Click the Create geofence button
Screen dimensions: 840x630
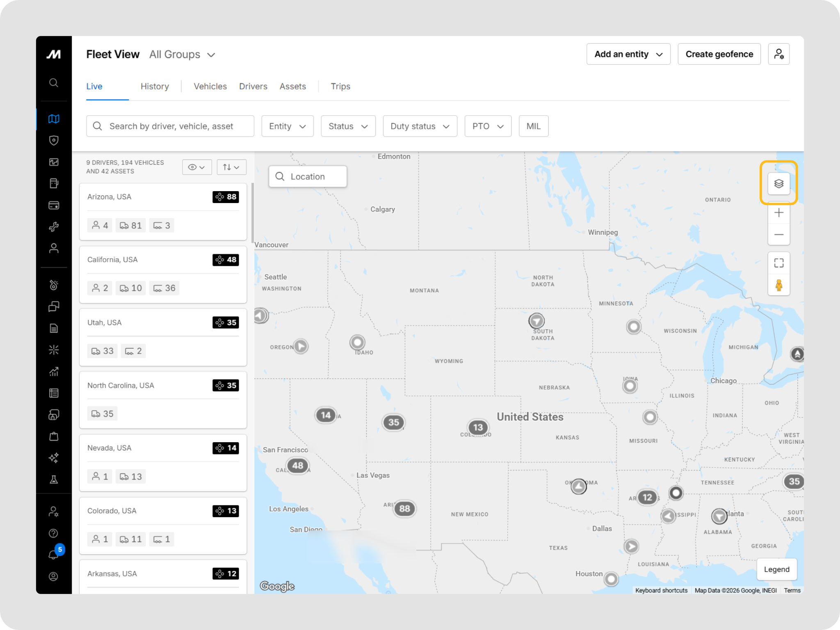(719, 54)
